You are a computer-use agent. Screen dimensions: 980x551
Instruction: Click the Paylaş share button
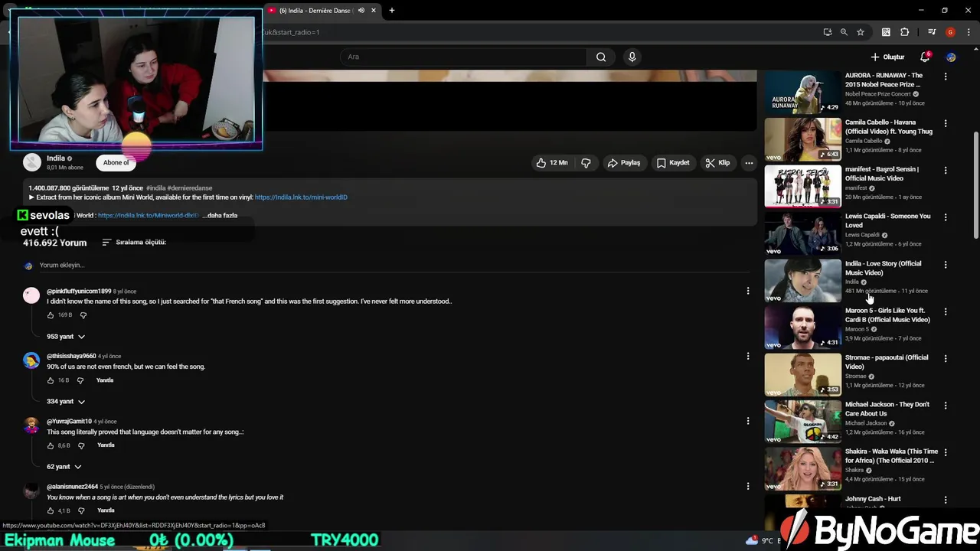pos(623,162)
